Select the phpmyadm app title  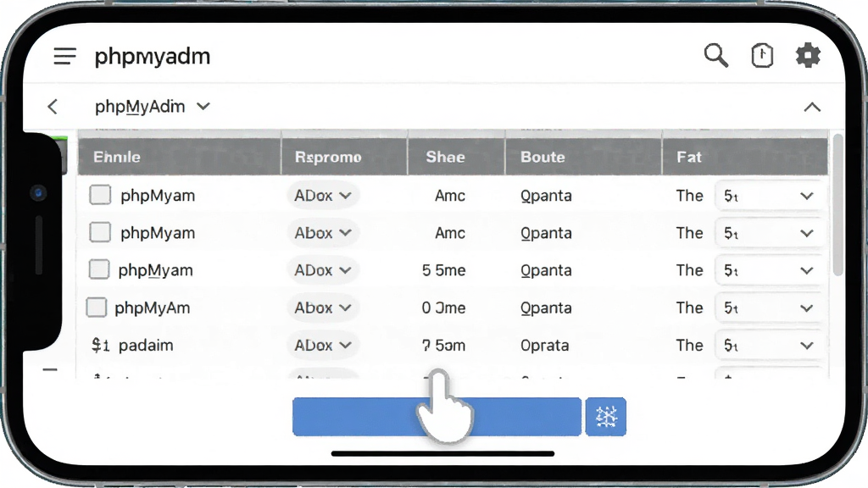153,57
